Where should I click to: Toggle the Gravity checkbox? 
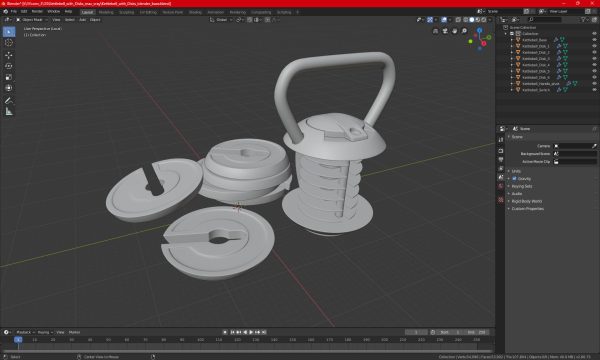click(514, 179)
